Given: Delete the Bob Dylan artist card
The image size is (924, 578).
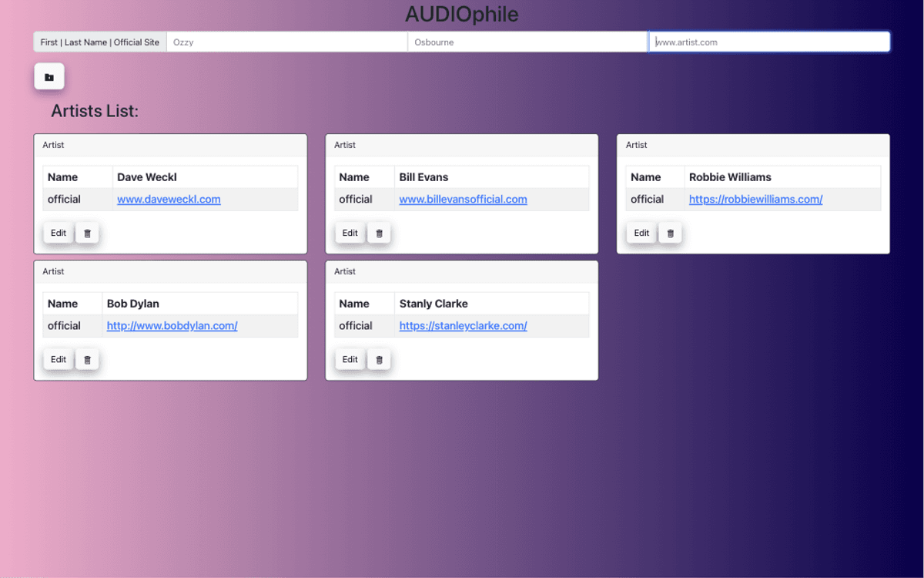Looking at the screenshot, I should (x=87, y=359).
